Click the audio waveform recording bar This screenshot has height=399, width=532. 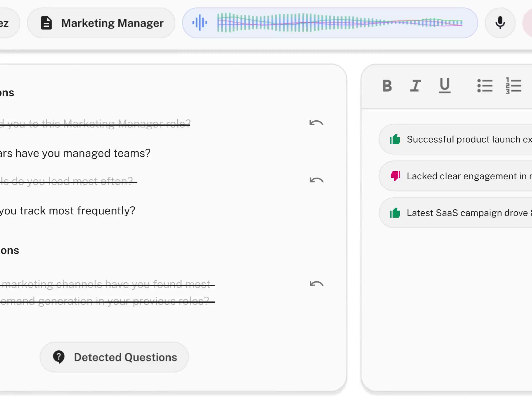click(339, 23)
